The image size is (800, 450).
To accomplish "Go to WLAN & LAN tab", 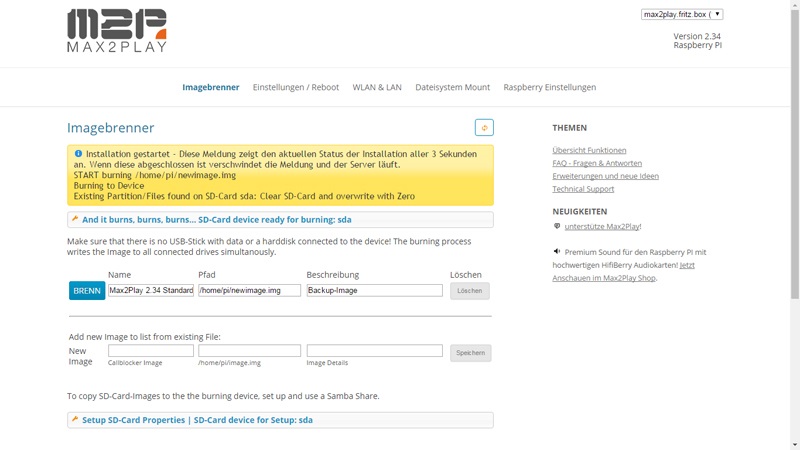I will [377, 87].
